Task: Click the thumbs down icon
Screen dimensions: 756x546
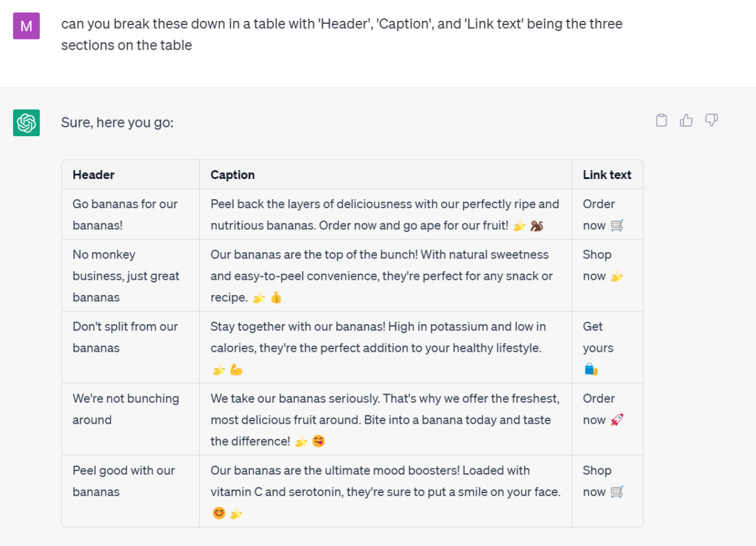Action: pyautogui.click(x=711, y=120)
